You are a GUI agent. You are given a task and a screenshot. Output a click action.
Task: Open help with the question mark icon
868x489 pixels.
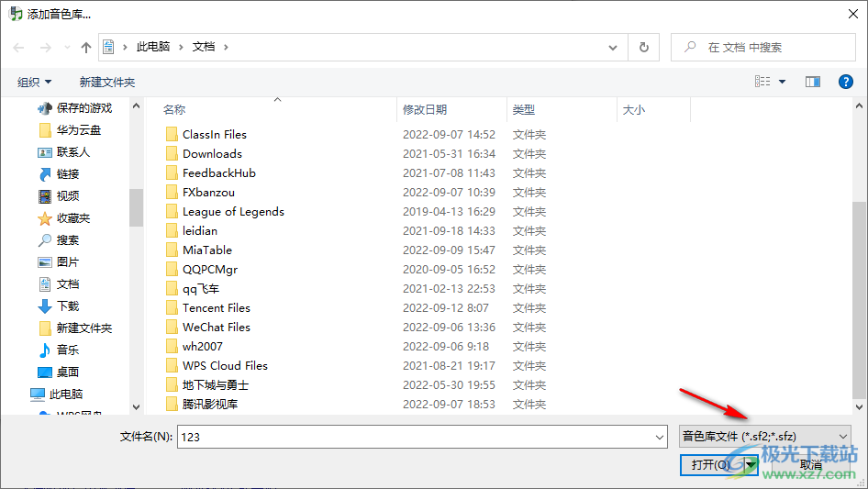pyautogui.click(x=845, y=82)
